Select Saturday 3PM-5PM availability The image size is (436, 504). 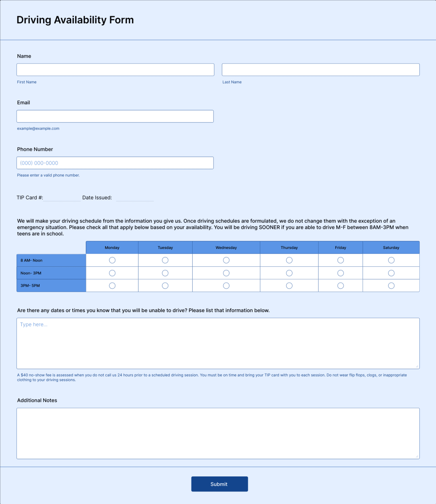click(x=391, y=286)
